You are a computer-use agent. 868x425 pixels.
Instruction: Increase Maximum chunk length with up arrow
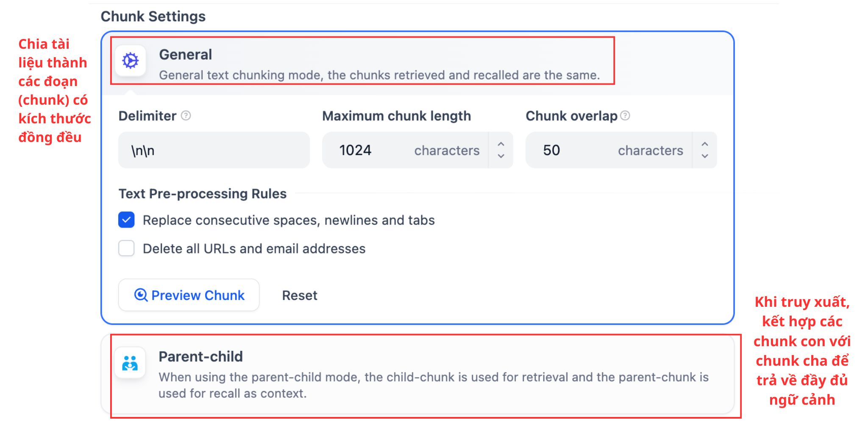coord(501,144)
